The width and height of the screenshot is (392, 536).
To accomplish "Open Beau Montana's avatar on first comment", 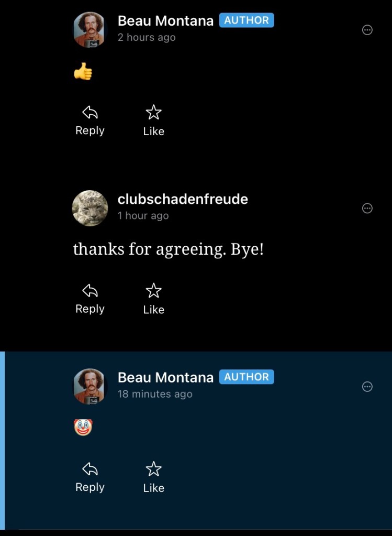I will [x=90, y=30].
